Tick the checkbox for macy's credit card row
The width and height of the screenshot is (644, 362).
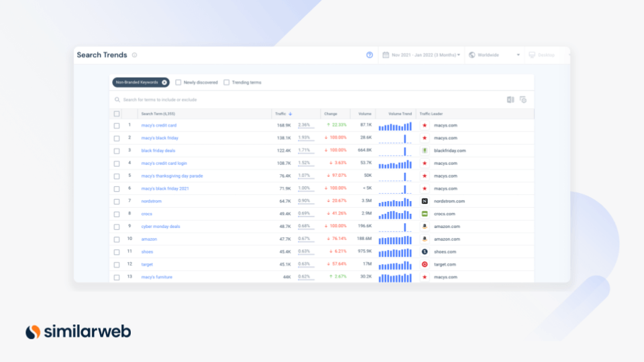[117, 125]
